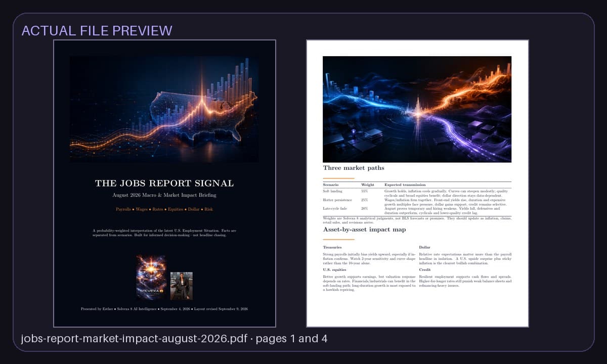Click the U.S. map chart illustration
This screenshot has width=607, height=364.
[164, 109]
